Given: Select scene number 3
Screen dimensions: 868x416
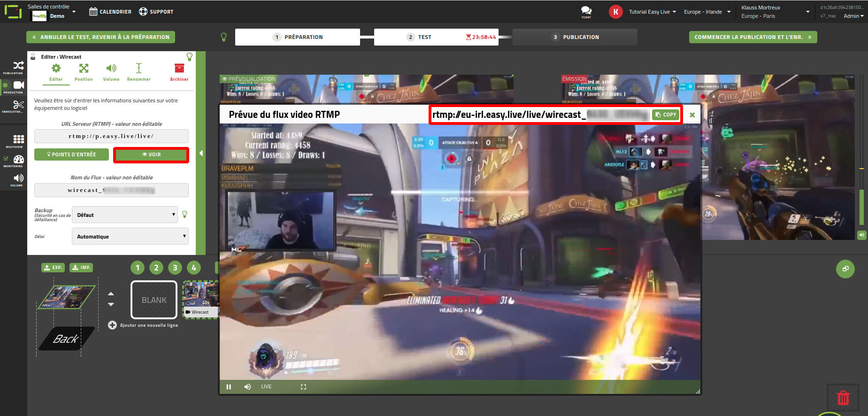Looking at the screenshot, I should [x=175, y=268].
